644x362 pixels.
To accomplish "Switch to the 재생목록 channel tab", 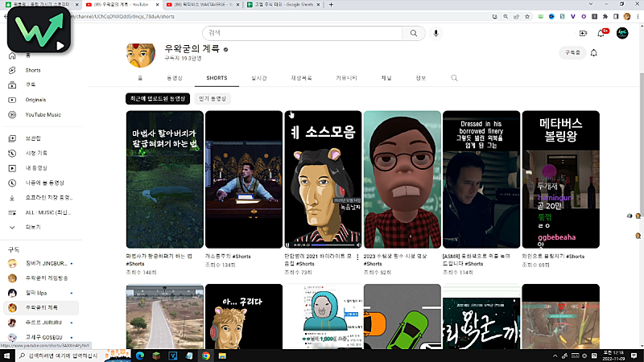I will click(x=300, y=78).
